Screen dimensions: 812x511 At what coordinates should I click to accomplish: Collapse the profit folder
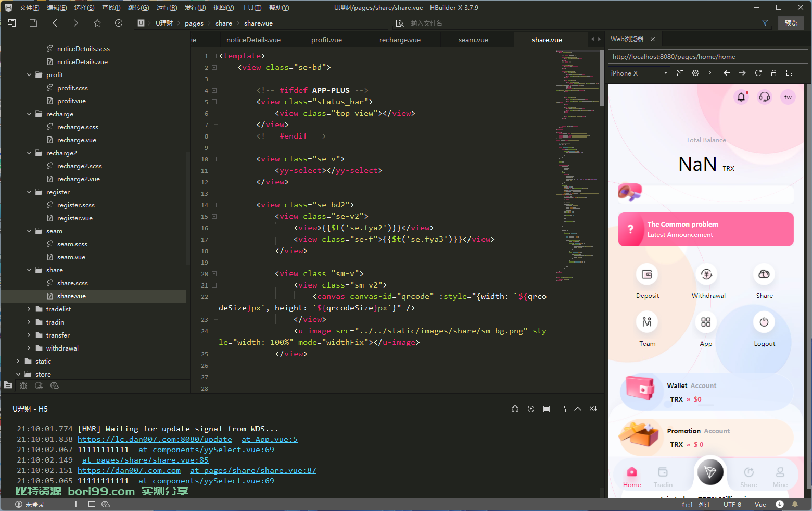29,75
